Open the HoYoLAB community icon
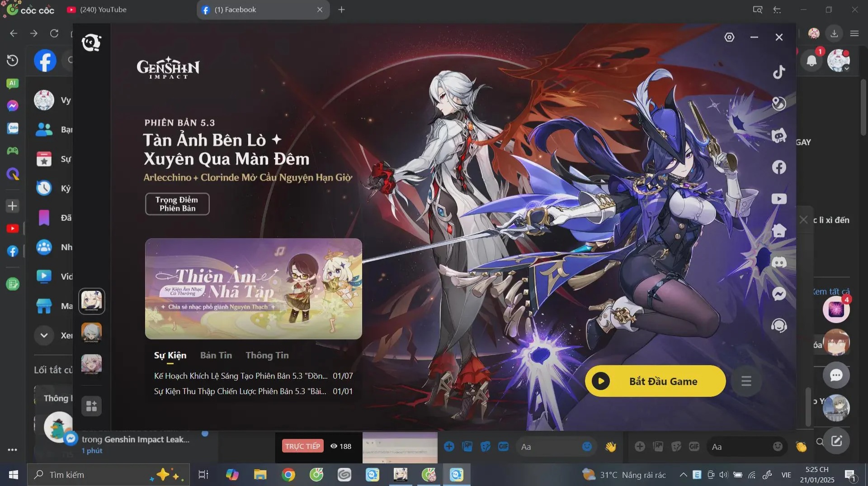Image resolution: width=868 pixels, height=486 pixels. [779, 135]
